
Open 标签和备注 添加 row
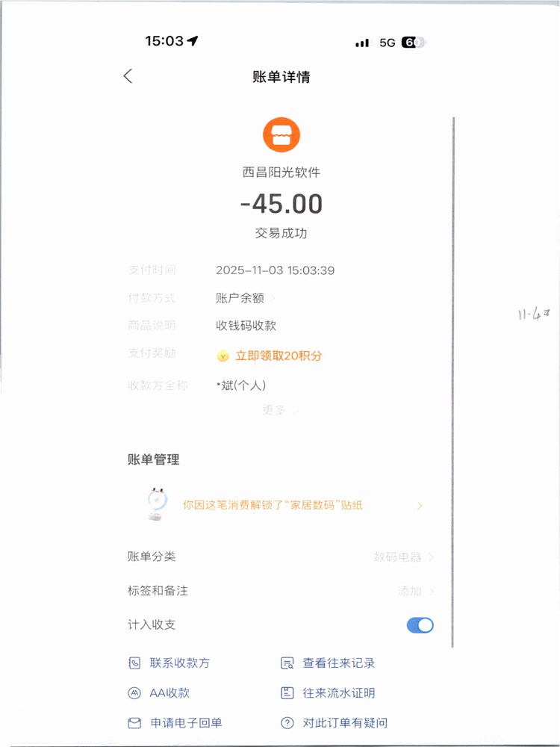(414, 591)
